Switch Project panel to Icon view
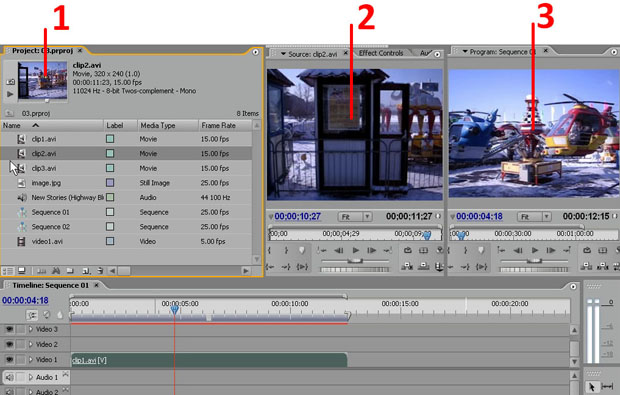620x395 pixels. click(21, 271)
